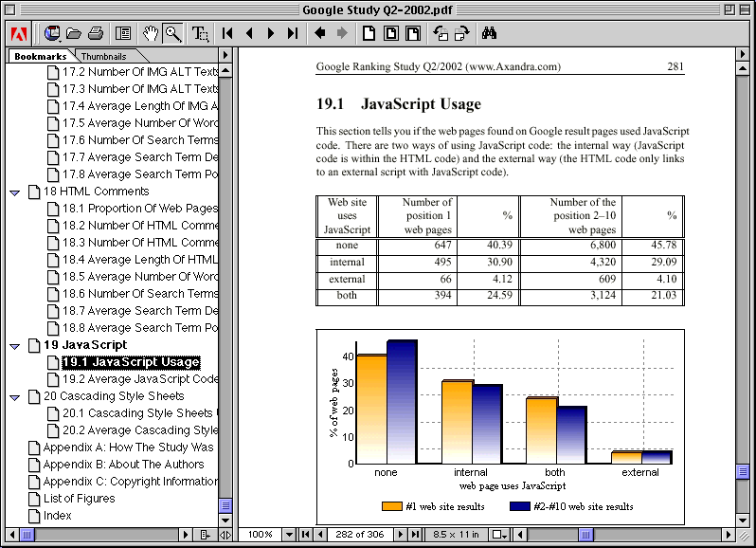This screenshot has width=756, height=548.
Task: Click the Print icon in toolbar
Action: (x=96, y=33)
